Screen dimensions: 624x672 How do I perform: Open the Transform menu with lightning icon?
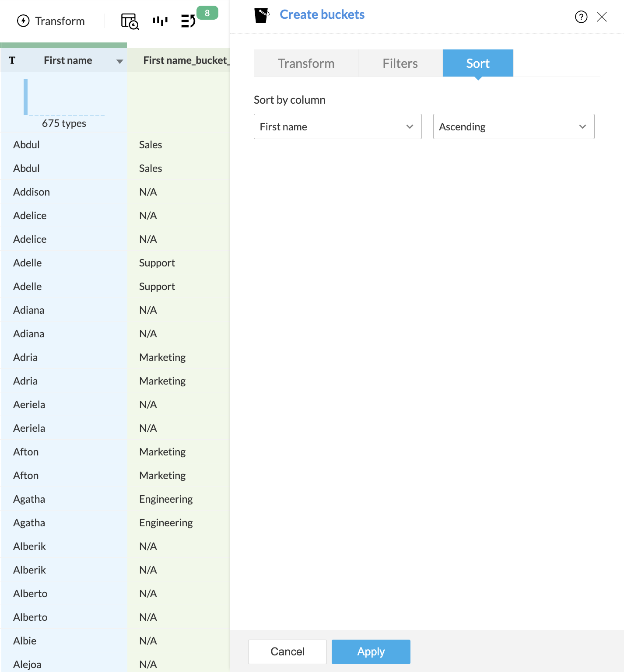click(51, 21)
